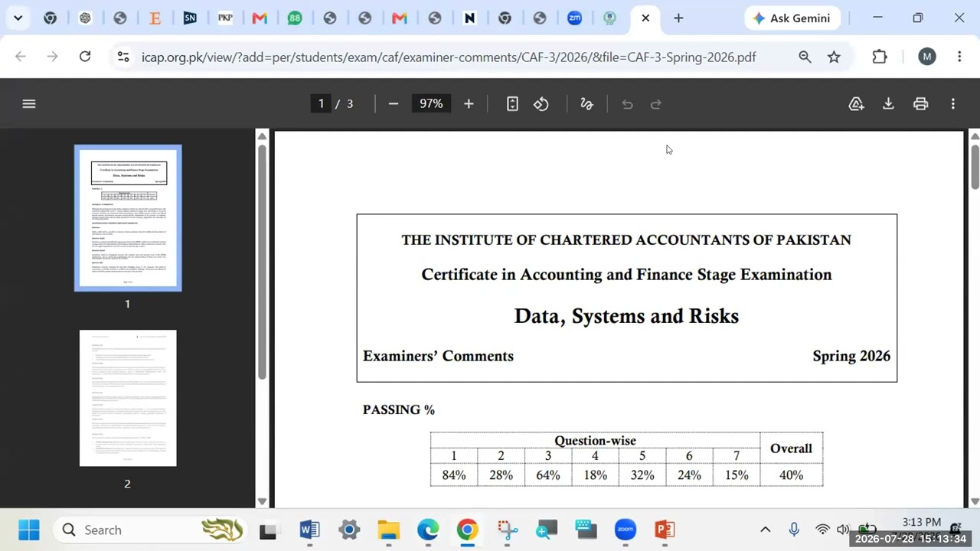Click the microphone tray icon
The height and width of the screenshot is (551, 980).
click(794, 530)
